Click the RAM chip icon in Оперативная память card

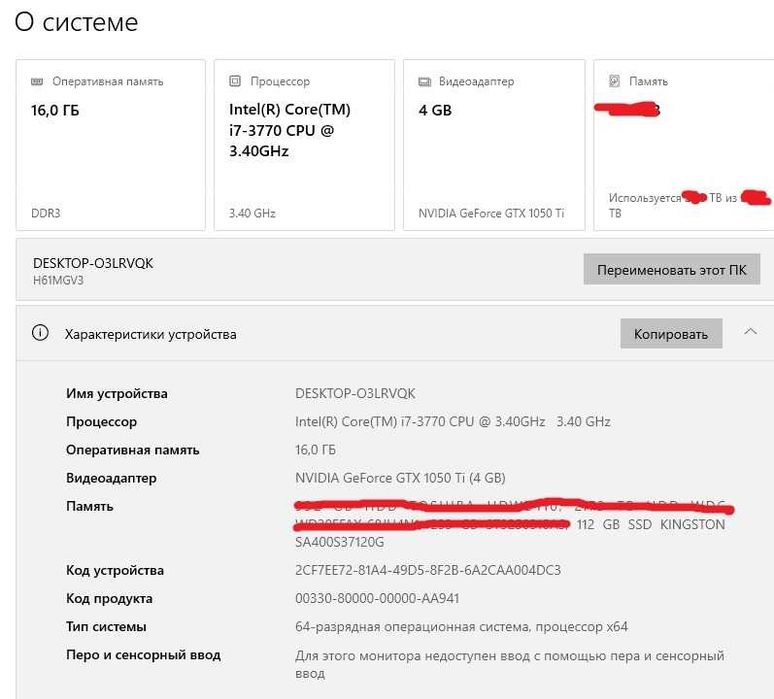click(x=37, y=81)
